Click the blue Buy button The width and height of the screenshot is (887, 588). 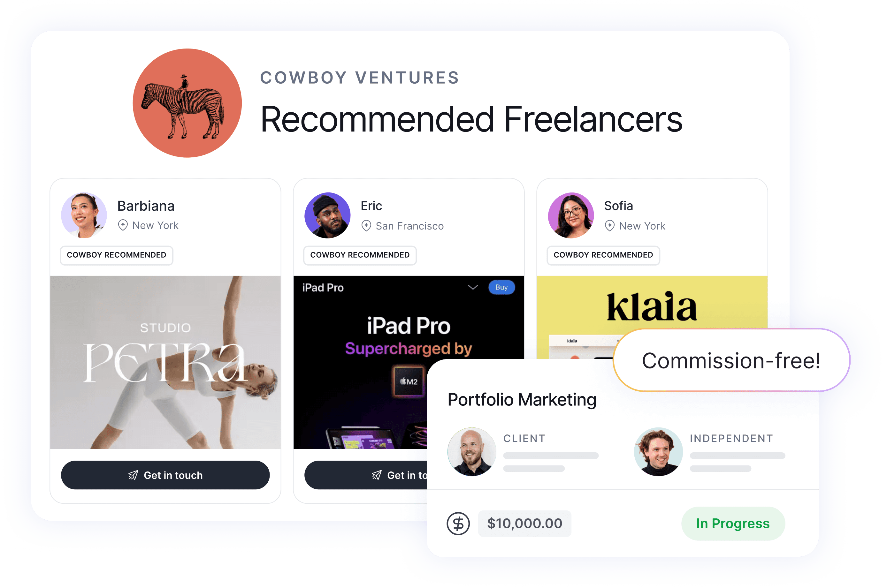pyautogui.click(x=501, y=287)
